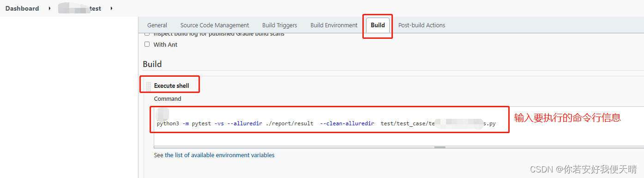Click the Execute shell step title
This screenshot has height=178, width=644.
[171, 86]
